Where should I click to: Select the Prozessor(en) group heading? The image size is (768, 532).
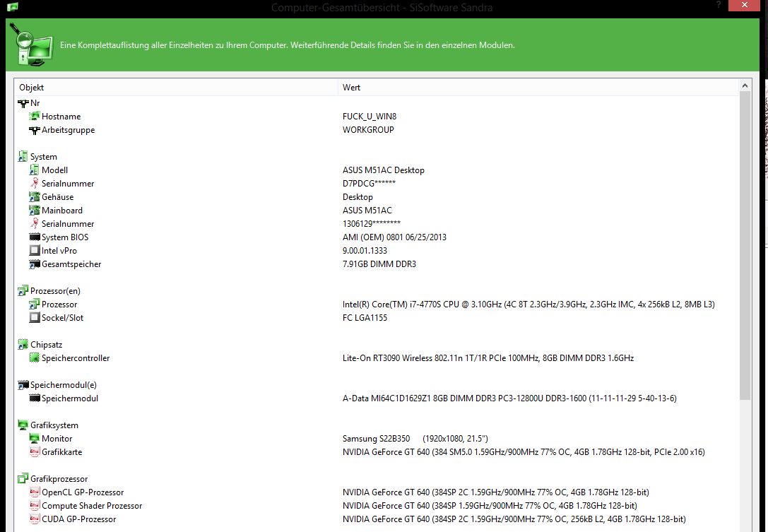pos(54,291)
